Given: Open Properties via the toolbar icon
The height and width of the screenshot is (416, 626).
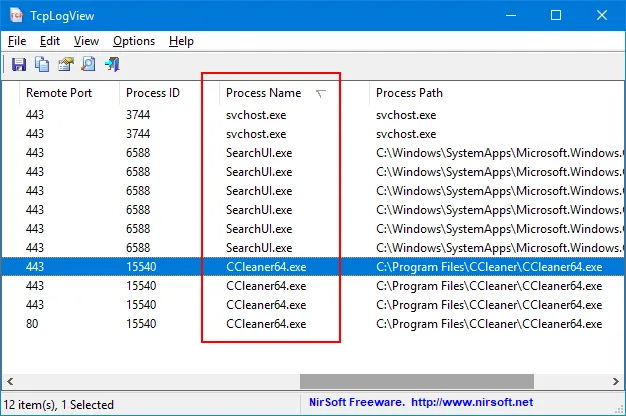Looking at the screenshot, I should [x=66, y=64].
